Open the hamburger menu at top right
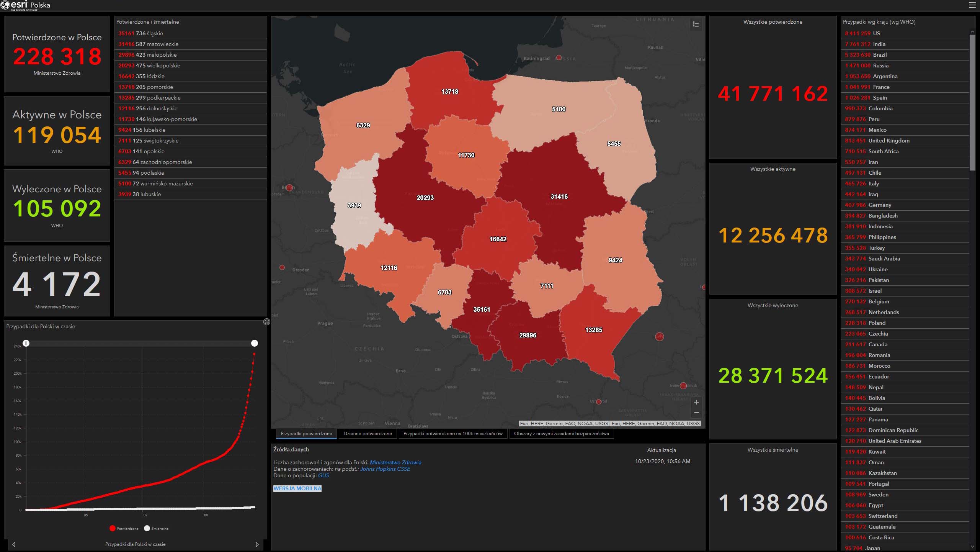This screenshot has width=980, height=552. (972, 5)
